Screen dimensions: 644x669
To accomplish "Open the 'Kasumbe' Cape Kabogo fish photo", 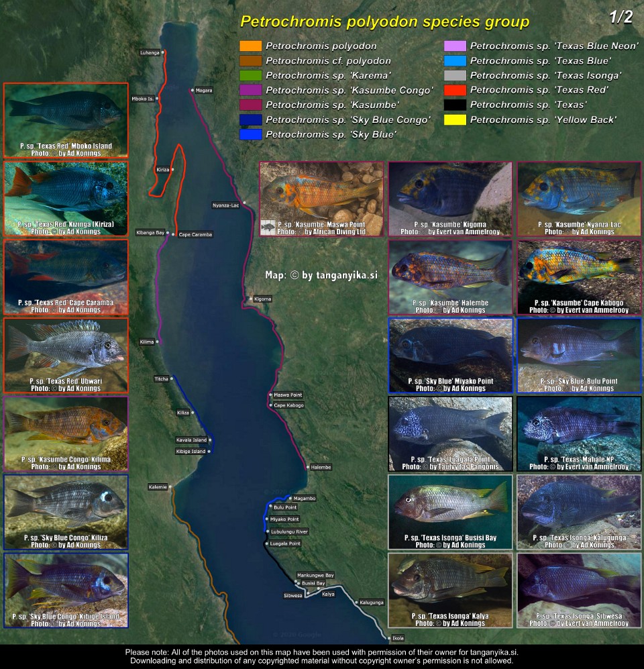I will [579, 277].
